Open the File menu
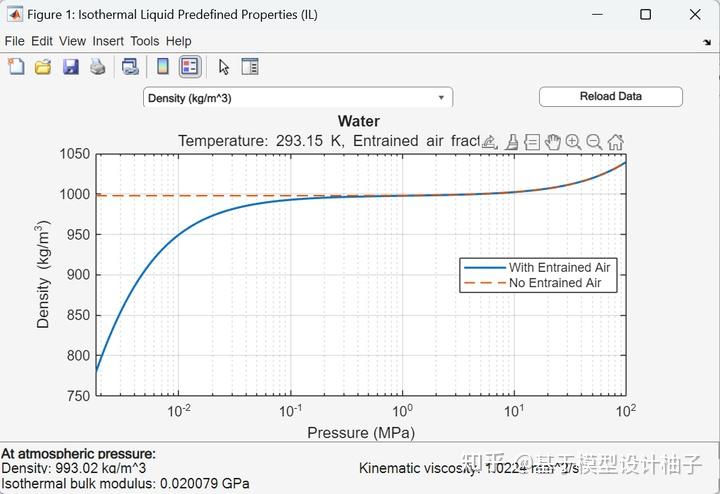Image resolution: width=720 pixels, height=494 pixels. pyautogui.click(x=14, y=41)
